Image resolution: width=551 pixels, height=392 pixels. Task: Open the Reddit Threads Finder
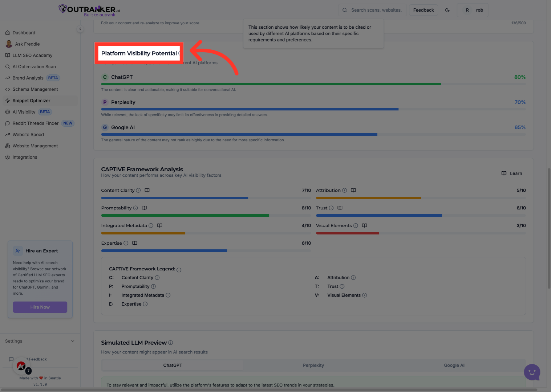(36, 123)
